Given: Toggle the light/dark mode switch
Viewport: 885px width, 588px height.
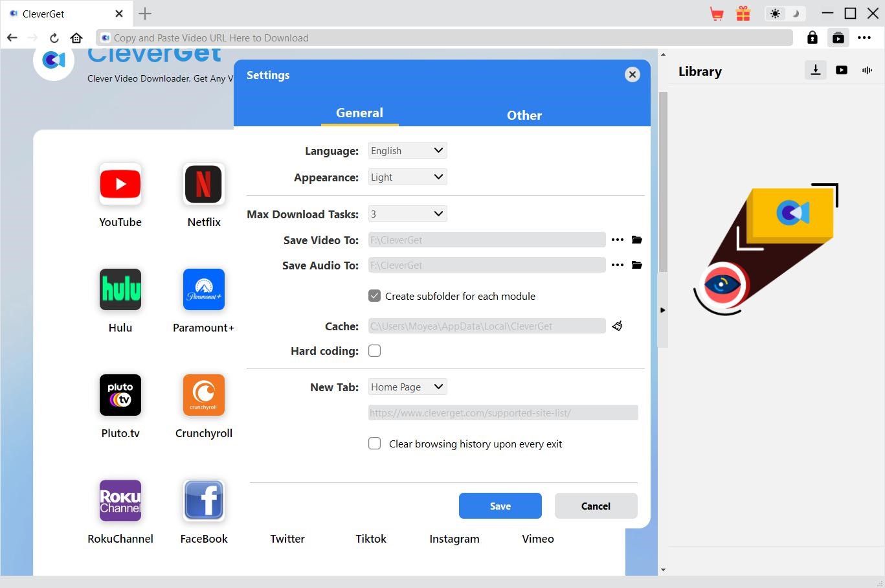Looking at the screenshot, I should point(785,14).
